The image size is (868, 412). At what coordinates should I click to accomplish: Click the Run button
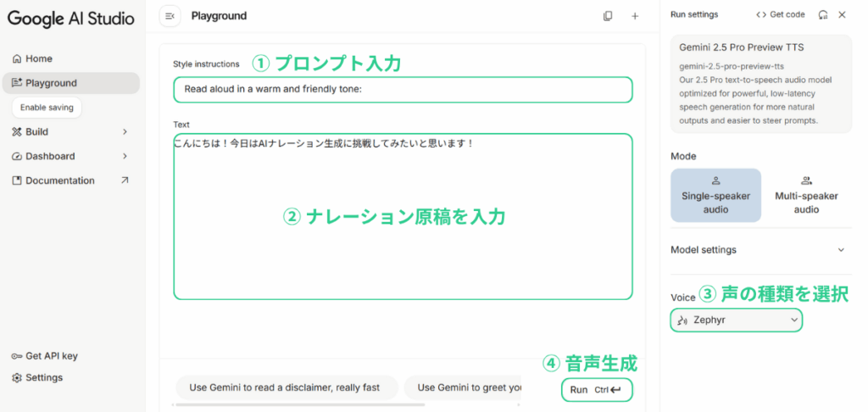coord(596,390)
